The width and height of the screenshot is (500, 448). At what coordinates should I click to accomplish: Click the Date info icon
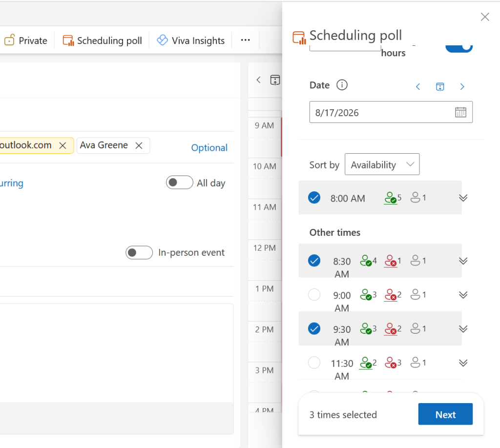342,85
